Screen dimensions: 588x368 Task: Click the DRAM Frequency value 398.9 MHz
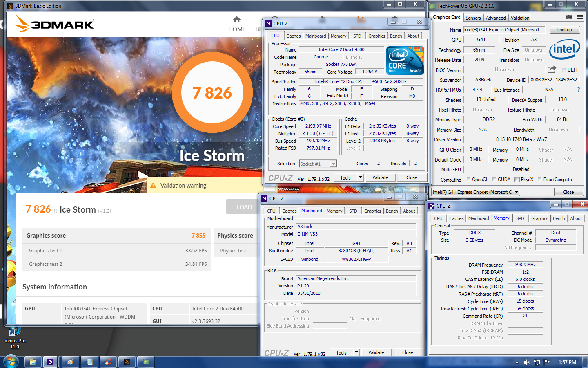[x=525, y=265]
